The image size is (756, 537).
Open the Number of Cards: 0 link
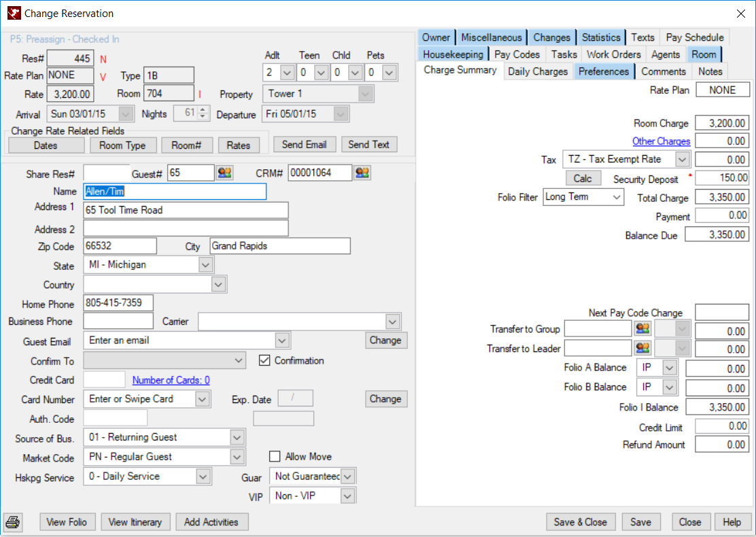point(171,380)
